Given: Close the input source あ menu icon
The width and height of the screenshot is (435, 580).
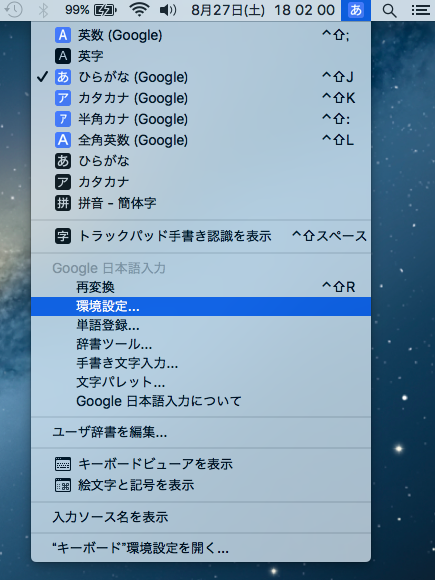Looking at the screenshot, I should coord(356,10).
